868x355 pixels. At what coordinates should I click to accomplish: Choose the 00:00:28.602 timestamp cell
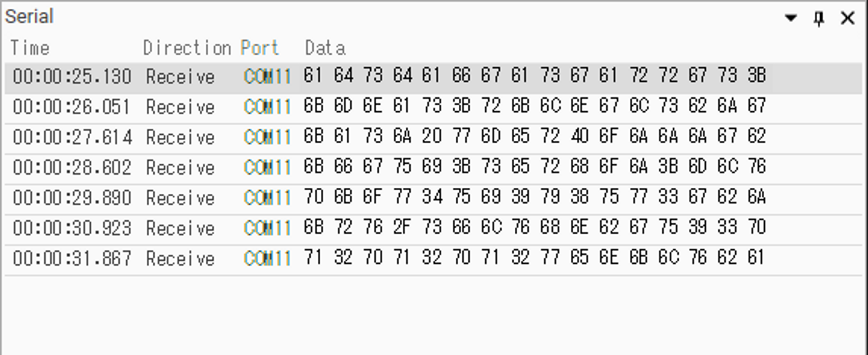72,168
